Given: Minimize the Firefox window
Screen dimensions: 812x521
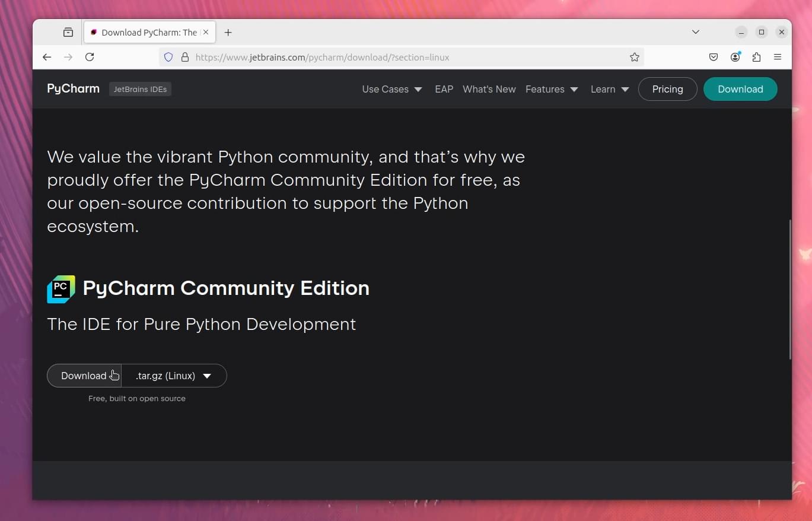Looking at the screenshot, I should point(741,32).
